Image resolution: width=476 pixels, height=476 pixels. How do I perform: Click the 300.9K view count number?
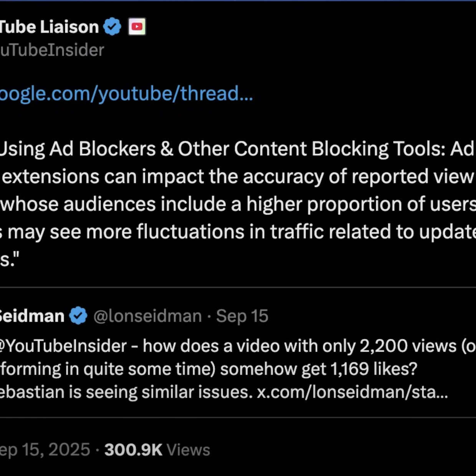tap(134, 450)
